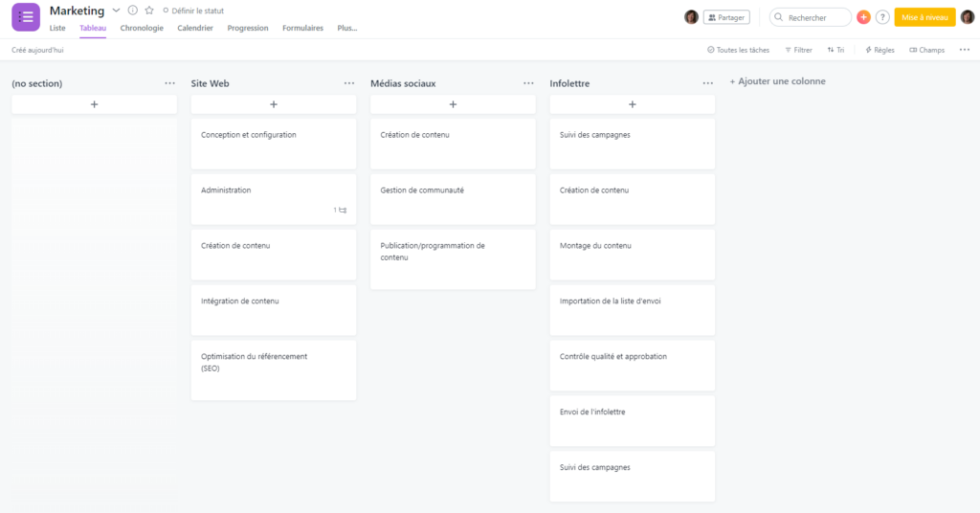
Task: Switch to the Calendrier tab
Action: click(195, 28)
